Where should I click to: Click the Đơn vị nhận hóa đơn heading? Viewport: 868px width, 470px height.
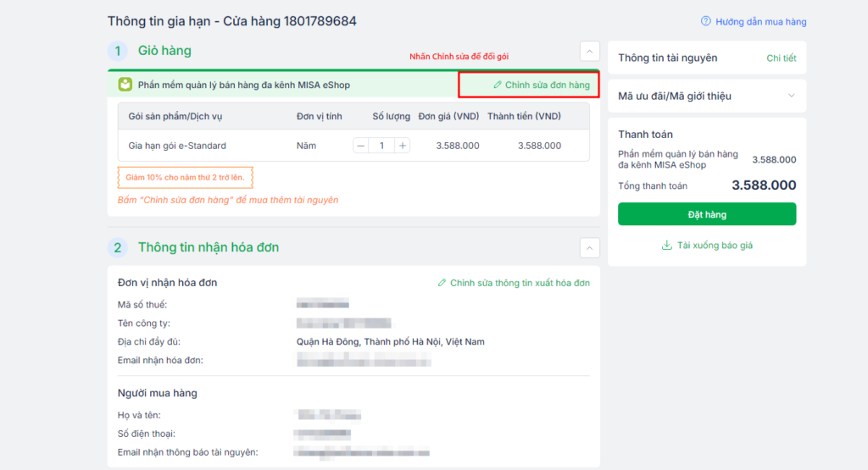click(x=167, y=283)
